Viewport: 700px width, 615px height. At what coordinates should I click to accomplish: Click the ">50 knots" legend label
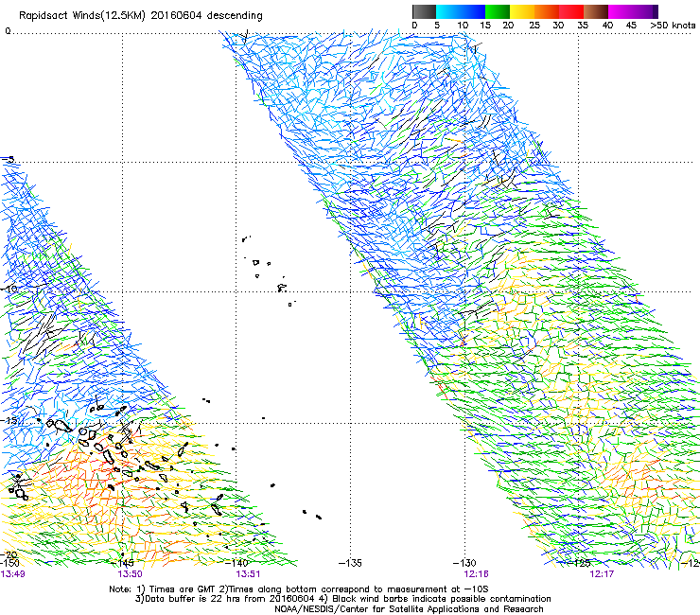click(x=673, y=26)
